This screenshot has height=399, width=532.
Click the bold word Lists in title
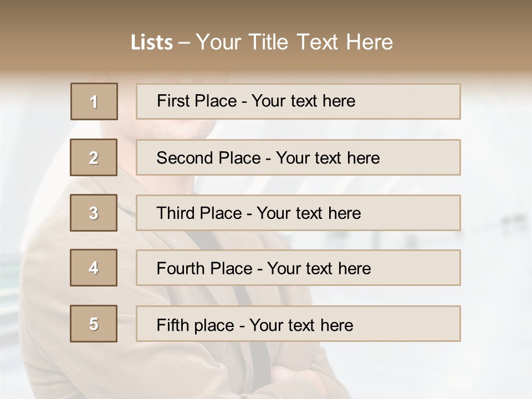[x=152, y=43]
